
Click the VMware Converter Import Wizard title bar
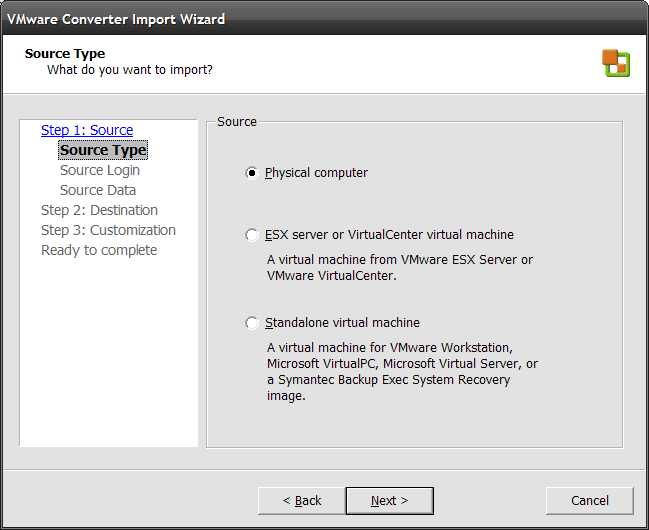pos(324,19)
